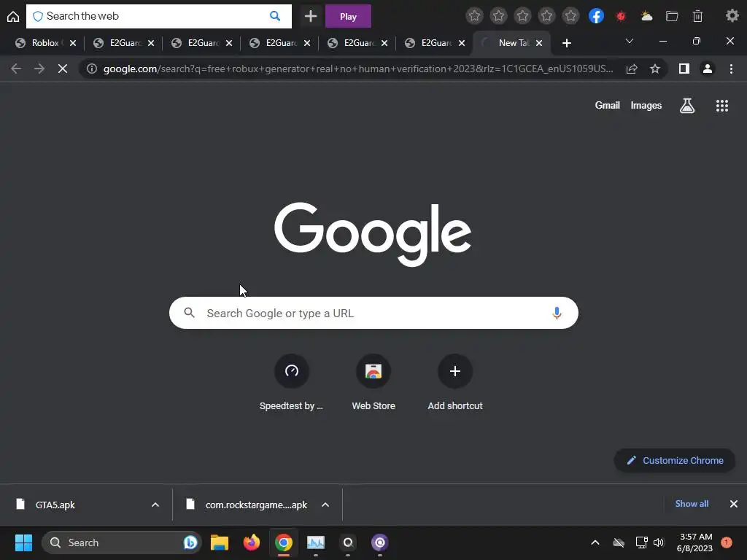Open com.rockstargame apk download item
747x560 pixels.
click(256, 505)
